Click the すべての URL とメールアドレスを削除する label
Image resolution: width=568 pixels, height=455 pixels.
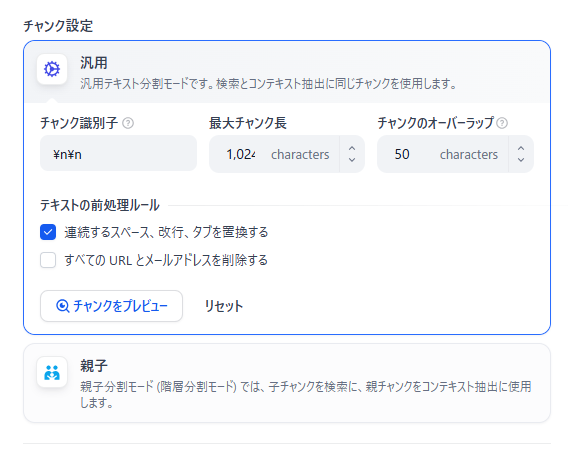[166, 260]
